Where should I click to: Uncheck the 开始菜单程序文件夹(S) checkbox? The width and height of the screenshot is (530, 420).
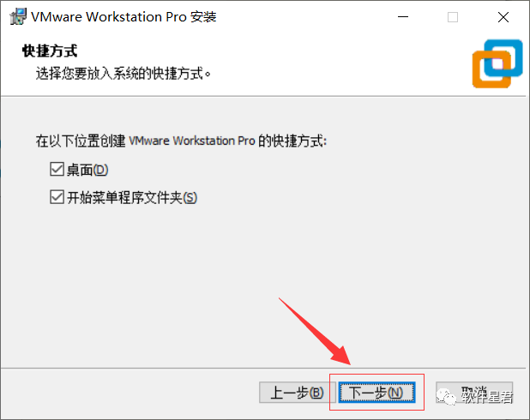click(57, 197)
